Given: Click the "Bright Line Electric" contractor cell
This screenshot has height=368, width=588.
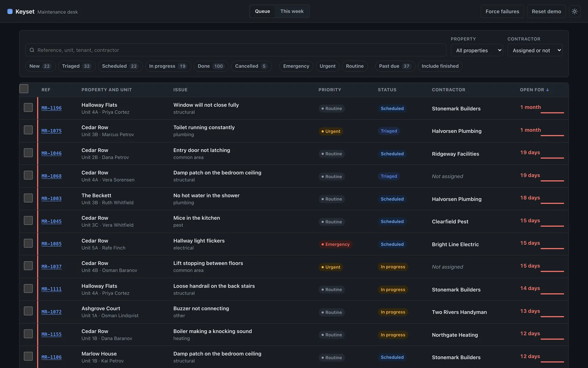Looking at the screenshot, I should [x=455, y=244].
